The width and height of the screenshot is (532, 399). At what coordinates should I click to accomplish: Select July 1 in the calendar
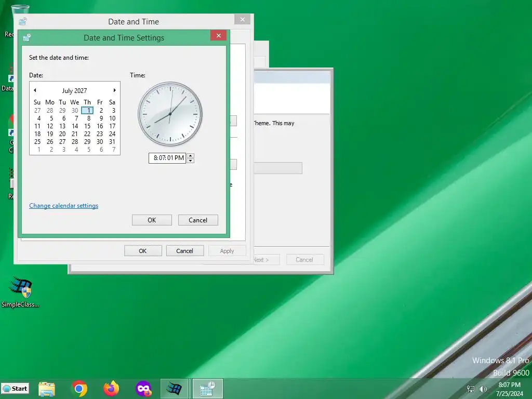coord(87,110)
